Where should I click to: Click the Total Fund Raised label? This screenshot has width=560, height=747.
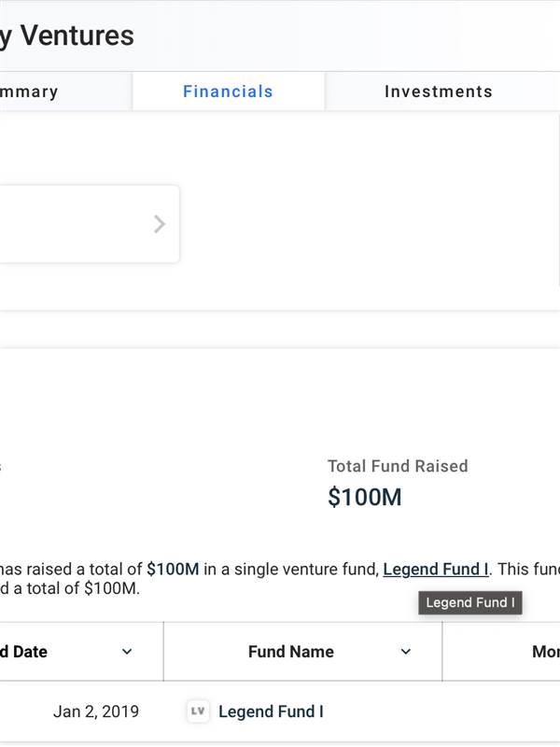click(398, 466)
